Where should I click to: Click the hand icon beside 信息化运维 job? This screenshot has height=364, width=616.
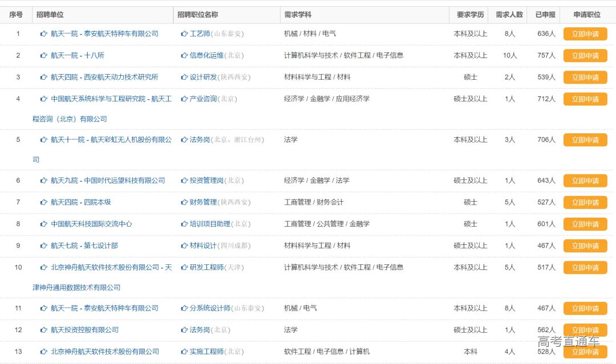184,55
